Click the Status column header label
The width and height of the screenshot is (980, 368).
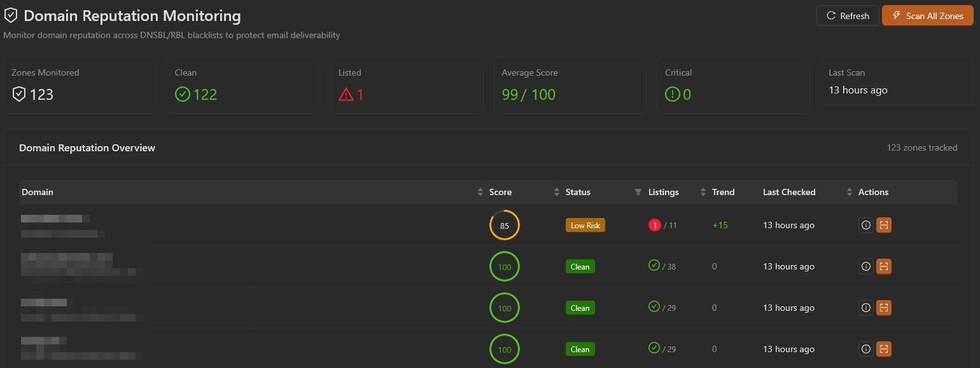[x=578, y=192]
